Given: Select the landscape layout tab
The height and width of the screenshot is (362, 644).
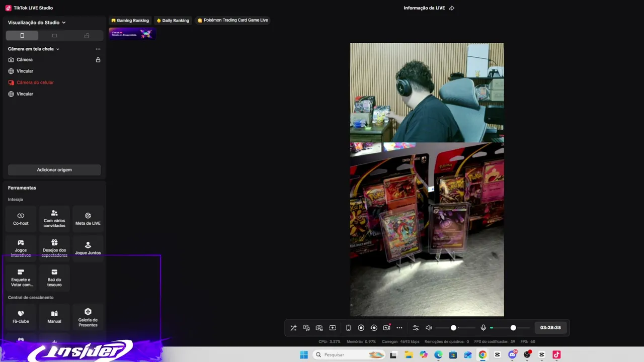Looking at the screenshot, I should pyautogui.click(x=54, y=36).
